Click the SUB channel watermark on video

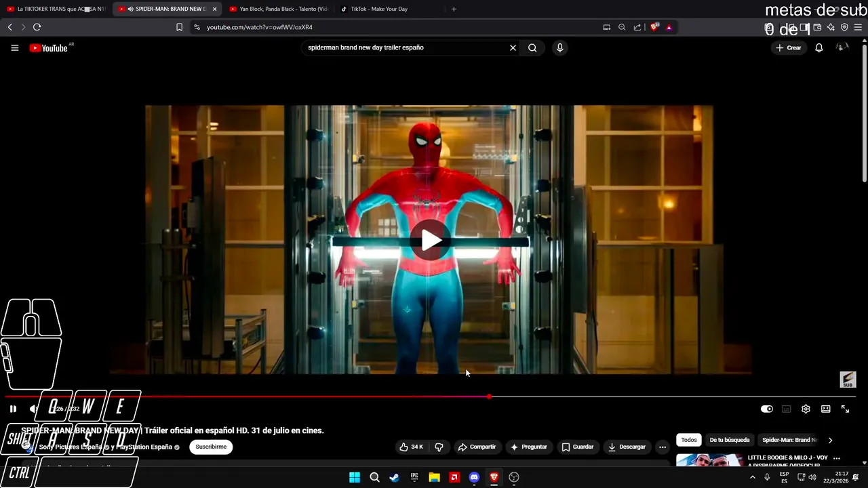[848, 380]
